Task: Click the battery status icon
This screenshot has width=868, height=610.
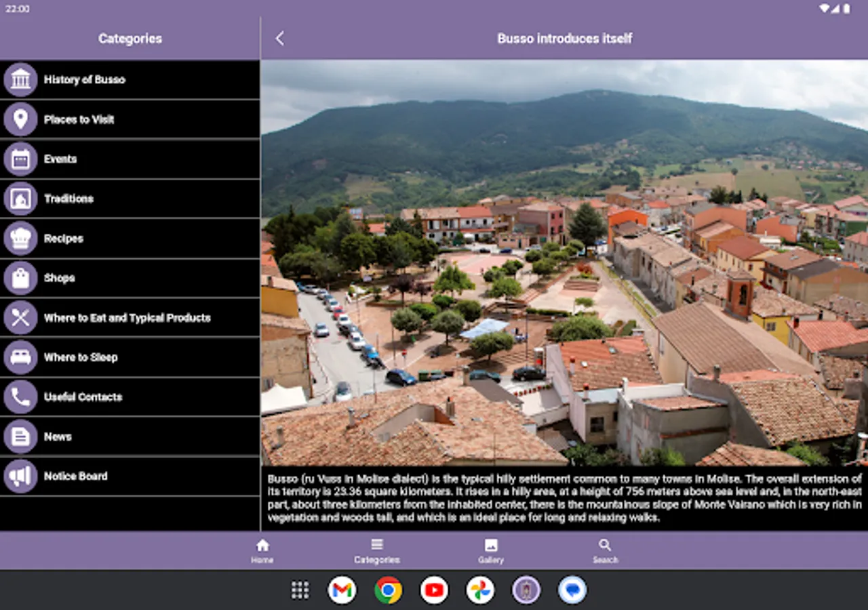Action: (846, 9)
